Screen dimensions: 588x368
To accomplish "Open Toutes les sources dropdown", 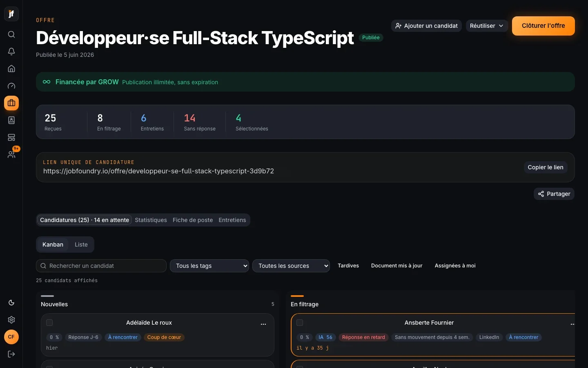I will coord(291,266).
